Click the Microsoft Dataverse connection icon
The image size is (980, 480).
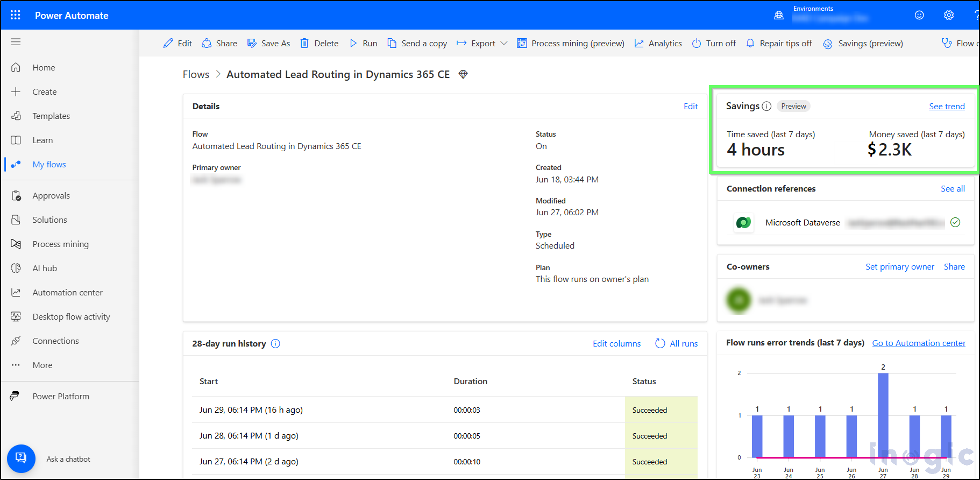(x=744, y=222)
